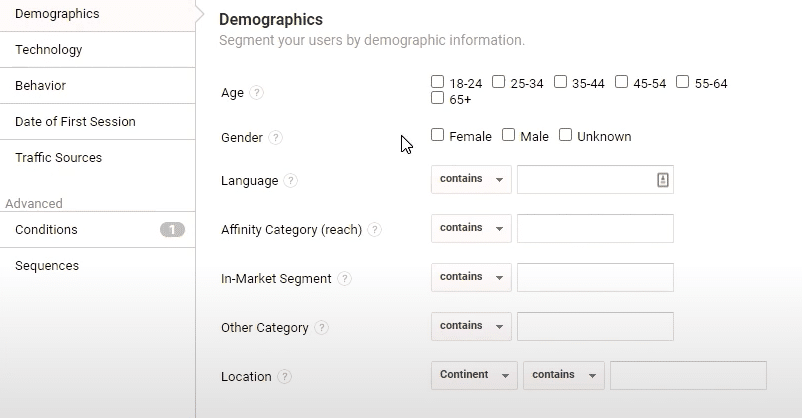Image resolution: width=802 pixels, height=418 pixels.
Task: Open the Language contains operator dropdown
Action: click(x=471, y=179)
